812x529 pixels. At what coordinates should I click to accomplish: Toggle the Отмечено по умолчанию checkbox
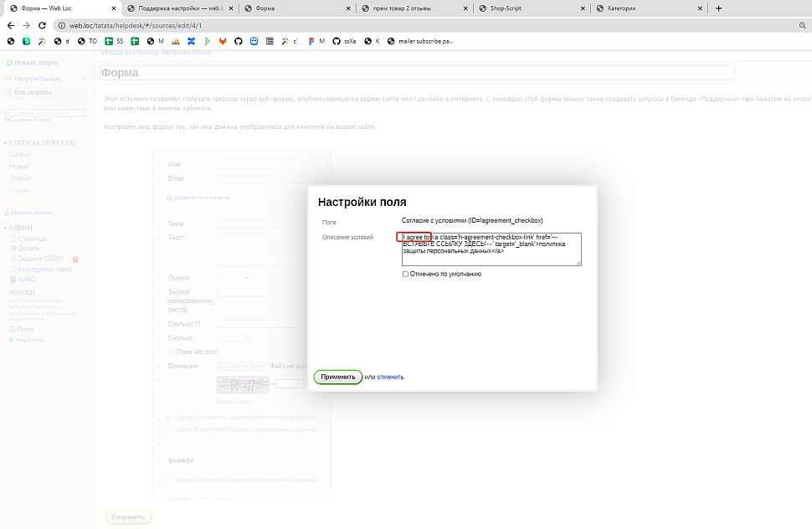(405, 274)
